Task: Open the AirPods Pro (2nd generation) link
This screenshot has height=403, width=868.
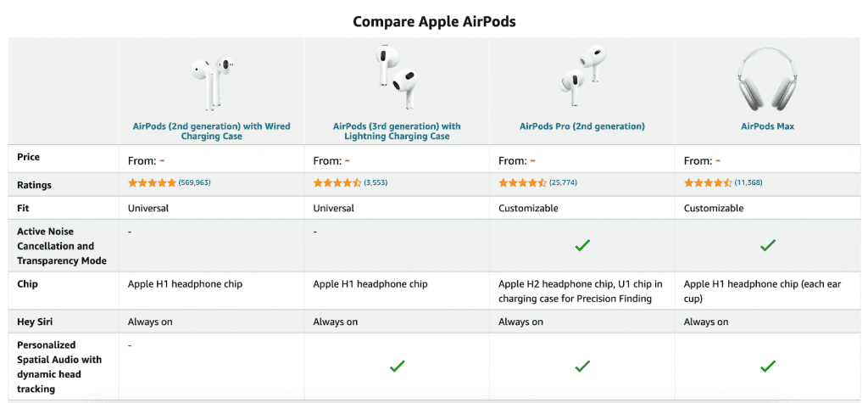Action: point(581,126)
